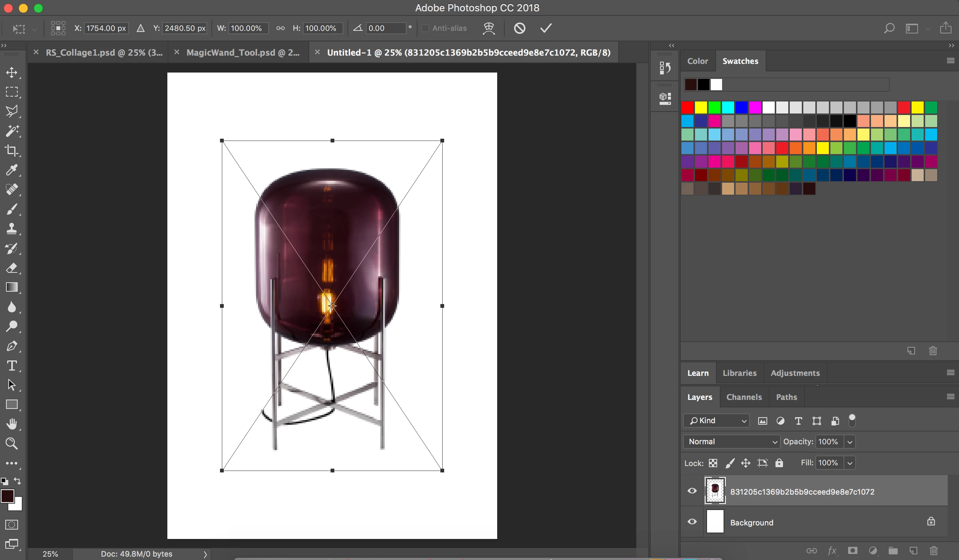Expand the Opacity slider dropdown arrow
This screenshot has height=560, width=959.
(850, 442)
